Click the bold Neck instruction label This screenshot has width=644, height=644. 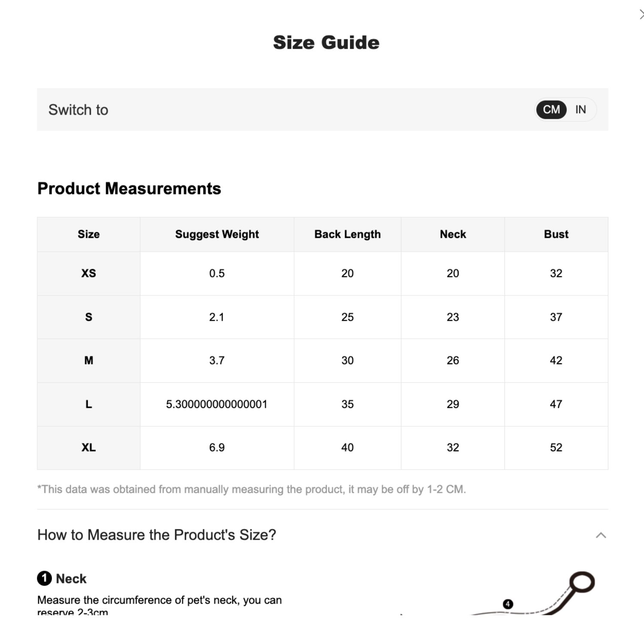tap(71, 579)
